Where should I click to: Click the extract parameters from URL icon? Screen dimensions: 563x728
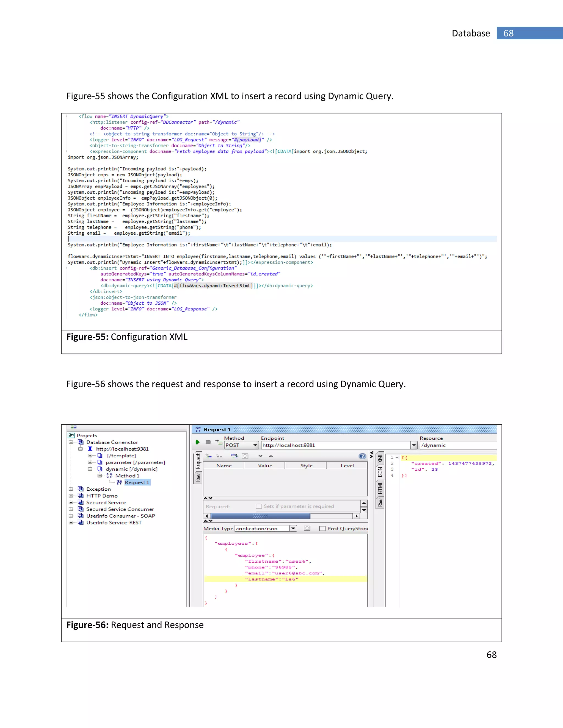234,456
